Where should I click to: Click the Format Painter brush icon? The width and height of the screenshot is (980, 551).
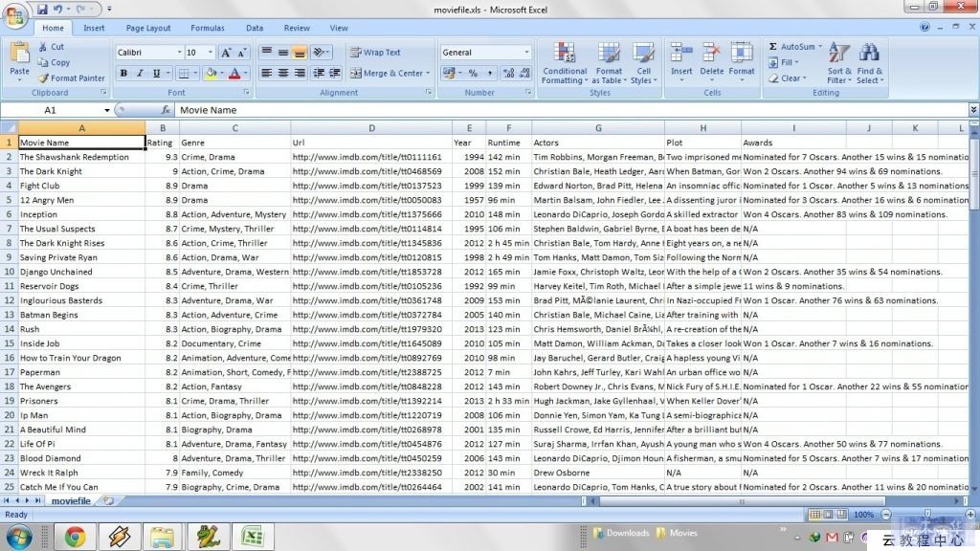click(x=43, y=78)
